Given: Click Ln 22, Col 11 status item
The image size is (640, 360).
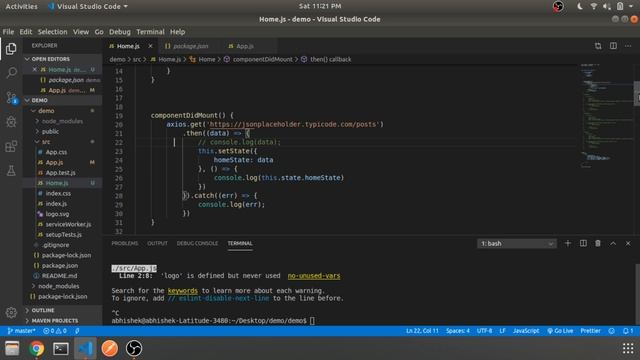Looking at the screenshot, I should (422, 331).
